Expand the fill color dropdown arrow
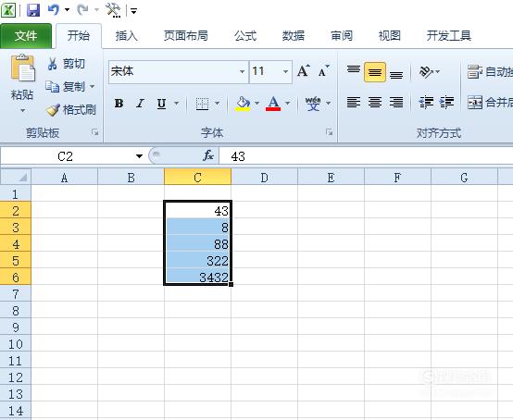513x420 pixels. click(256, 104)
